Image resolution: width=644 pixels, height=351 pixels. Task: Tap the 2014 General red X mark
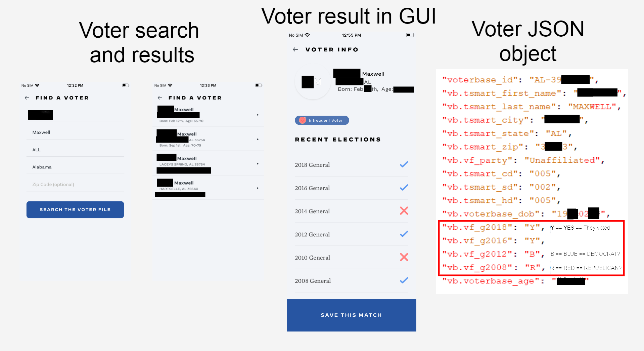coord(404,211)
